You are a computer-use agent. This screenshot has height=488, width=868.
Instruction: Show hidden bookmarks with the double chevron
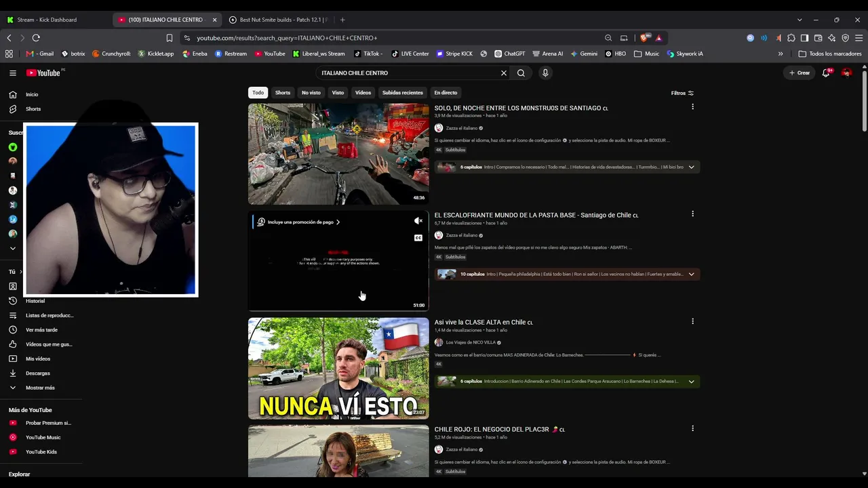(781, 54)
